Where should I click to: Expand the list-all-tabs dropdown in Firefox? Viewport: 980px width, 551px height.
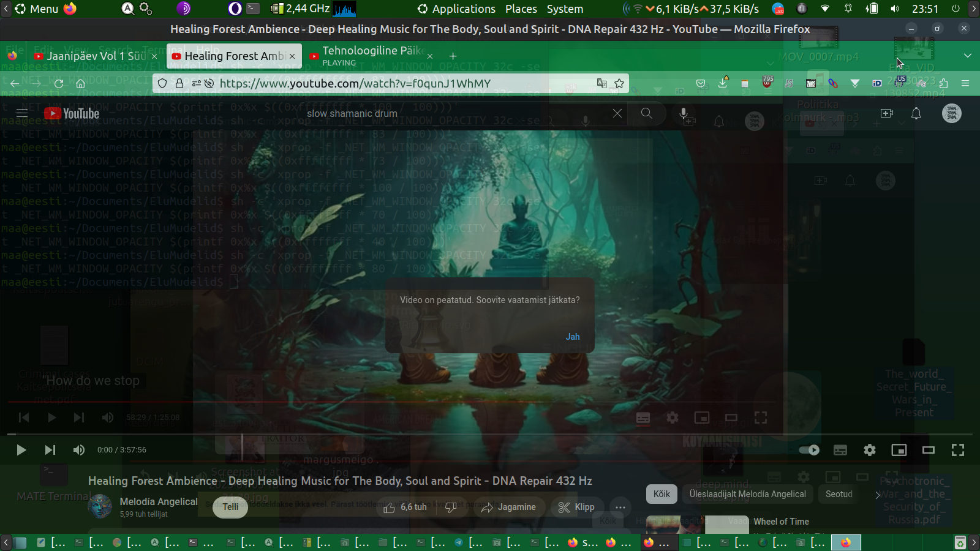[968, 56]
